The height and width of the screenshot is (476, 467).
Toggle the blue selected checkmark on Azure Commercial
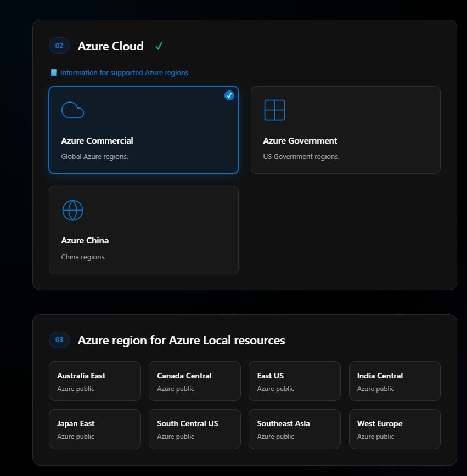click(x=229, y=95)
